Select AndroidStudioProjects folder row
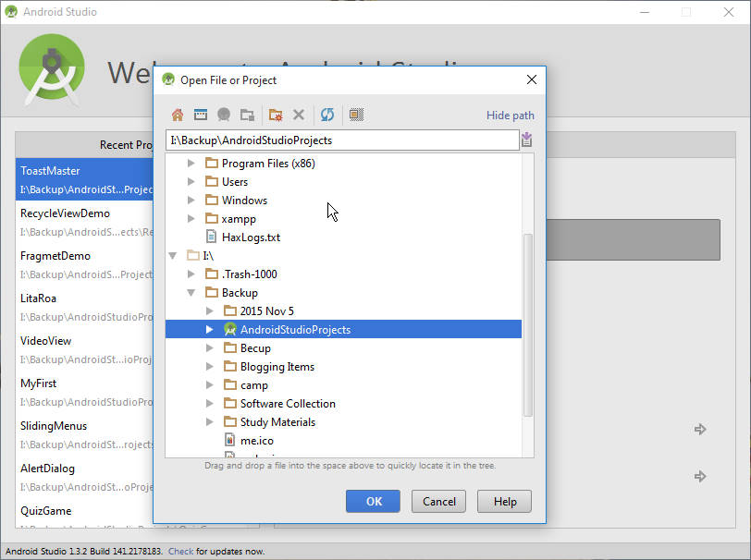 point(343,329)
